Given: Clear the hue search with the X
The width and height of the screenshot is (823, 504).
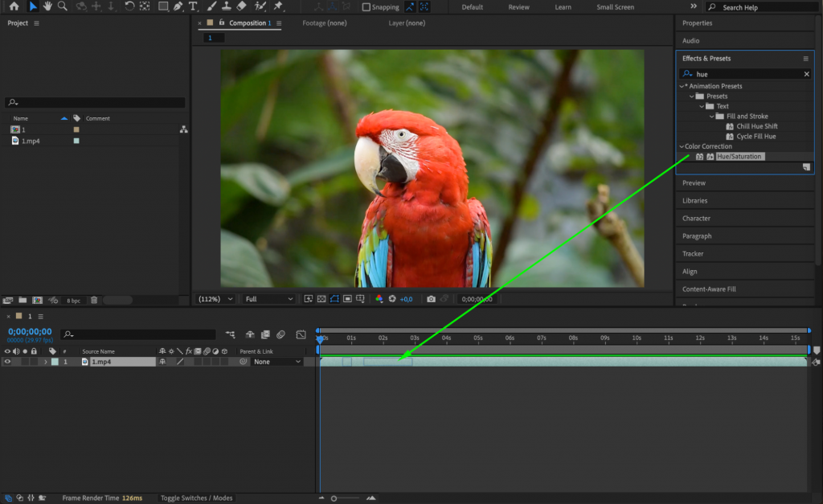Looking at the screenshot, I should coord(806,73).
